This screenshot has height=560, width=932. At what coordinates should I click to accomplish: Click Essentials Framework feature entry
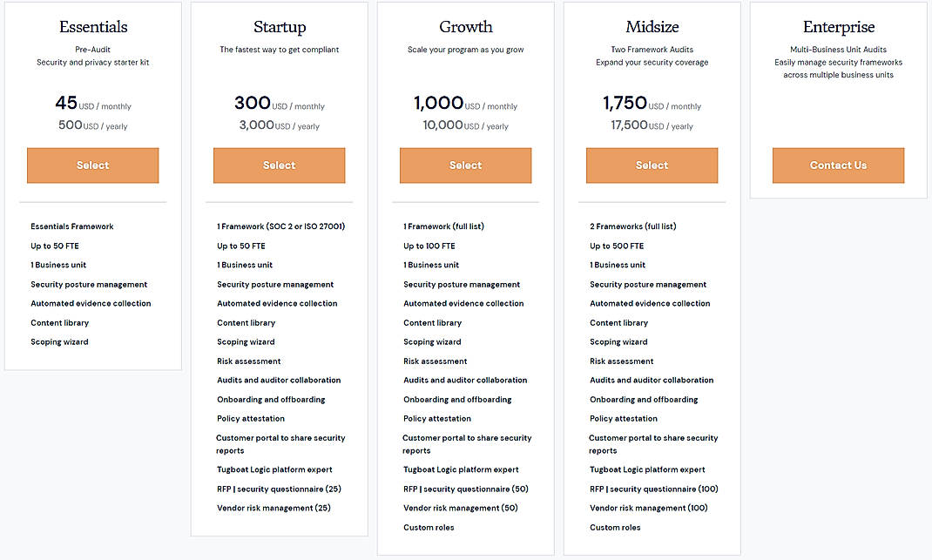(x=72, y=226)
